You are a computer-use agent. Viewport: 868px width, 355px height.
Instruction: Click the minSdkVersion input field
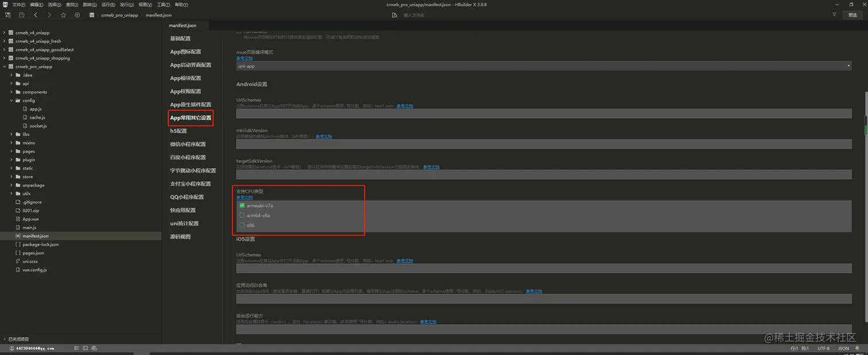544,144
